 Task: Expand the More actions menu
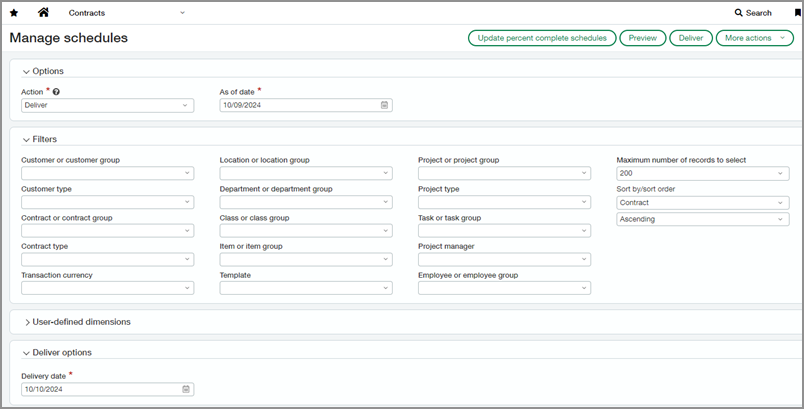pos(754,38)
